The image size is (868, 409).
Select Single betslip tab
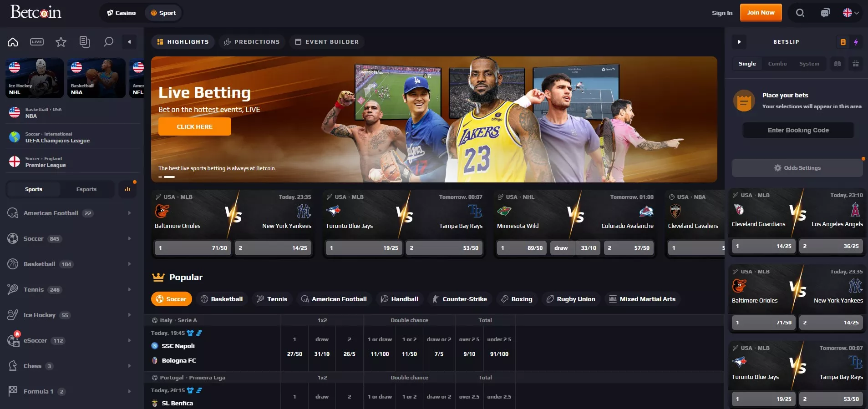[747, 64]
